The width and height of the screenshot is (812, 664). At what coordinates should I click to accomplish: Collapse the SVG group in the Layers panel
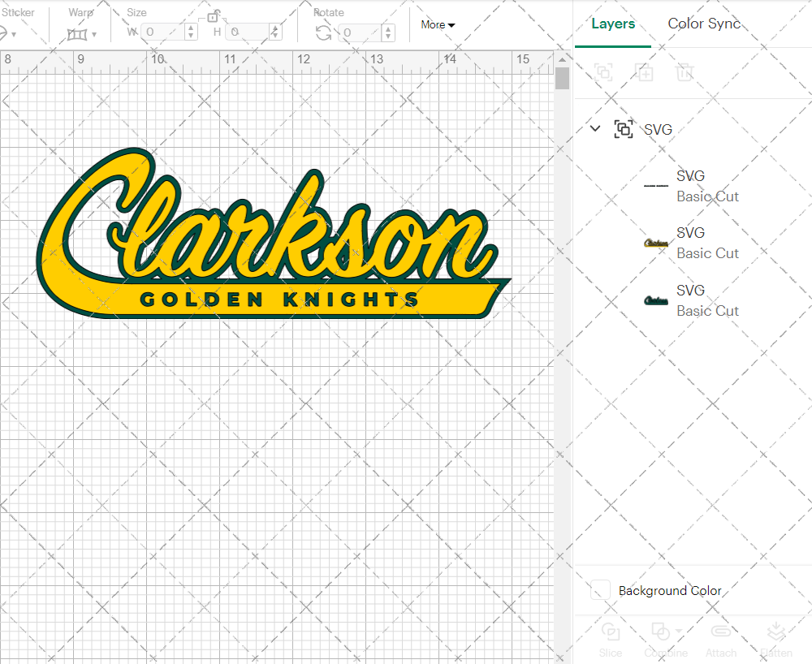(595, 128)
